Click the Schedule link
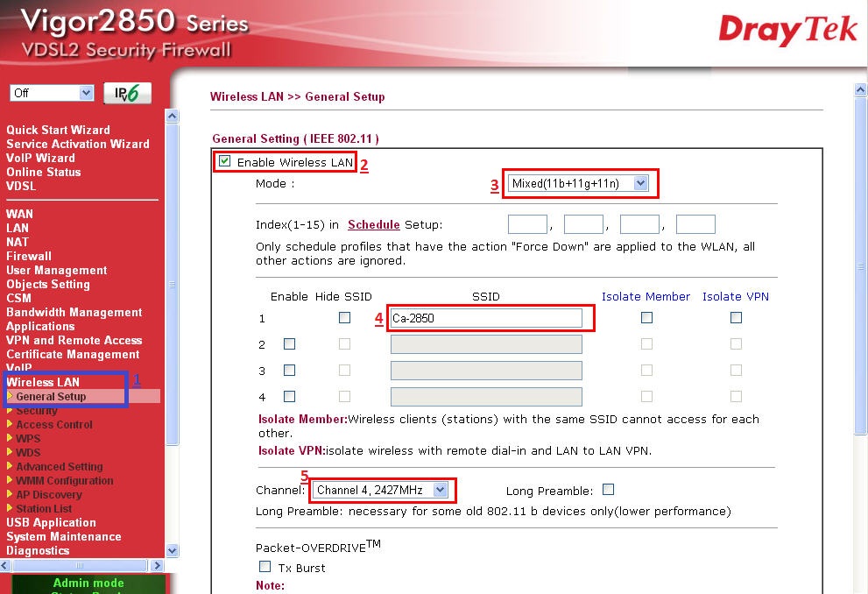Image resolution: width=868 pixels, height=594 pixels. pyautogui.click(x=373, y=225)
